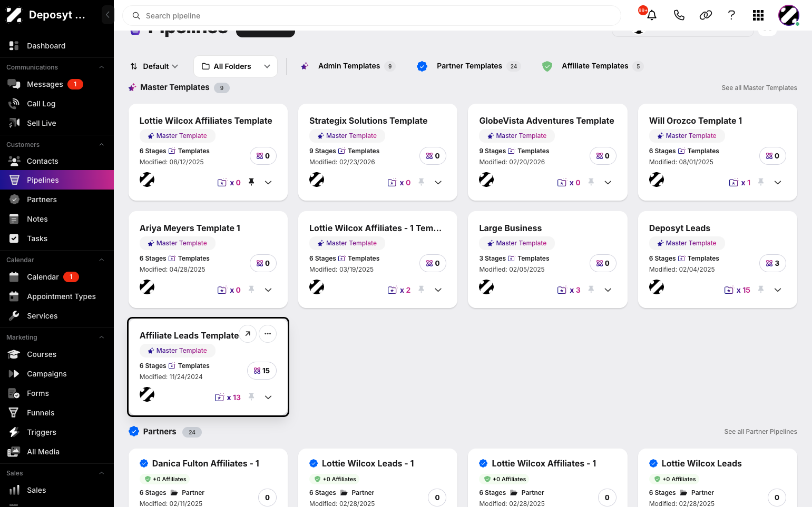Open external link arrow on Affiliate Leads Template
Viewport: 812px width, 507px height.
point(248,334)
